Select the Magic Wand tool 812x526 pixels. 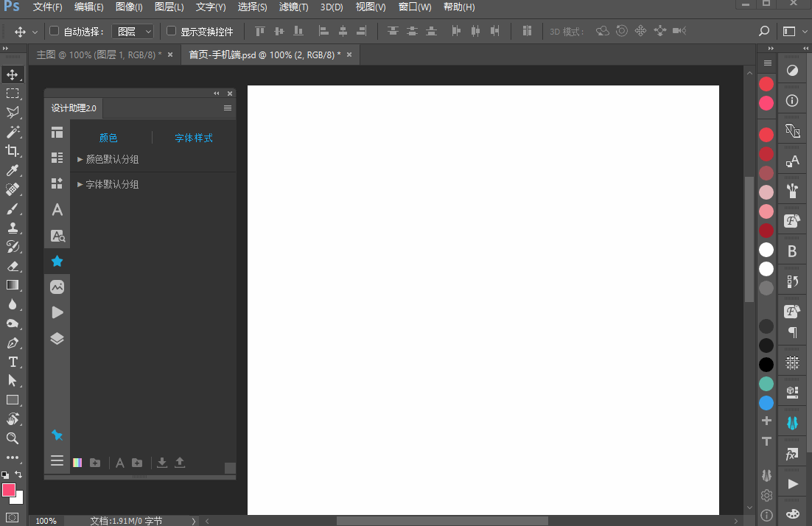pos(13,131)
